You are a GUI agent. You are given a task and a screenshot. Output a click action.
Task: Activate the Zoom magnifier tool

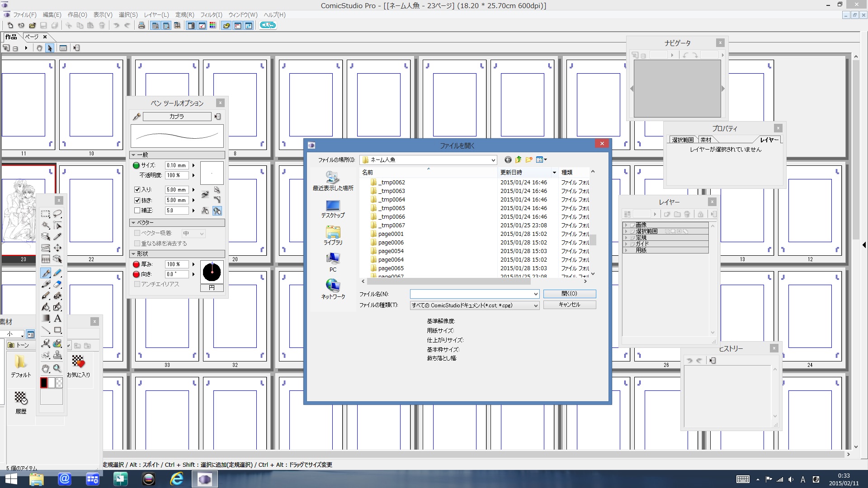tap(57, 368)
